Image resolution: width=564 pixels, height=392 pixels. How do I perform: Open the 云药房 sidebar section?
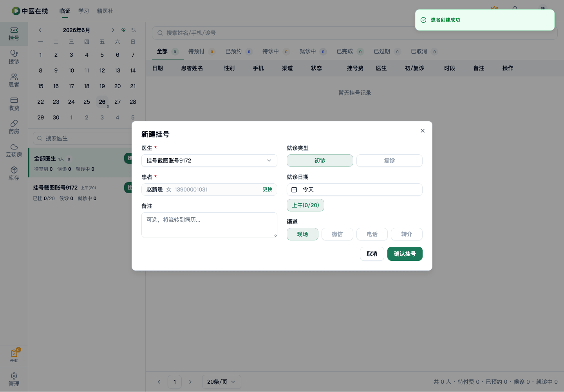click(14, 151)
